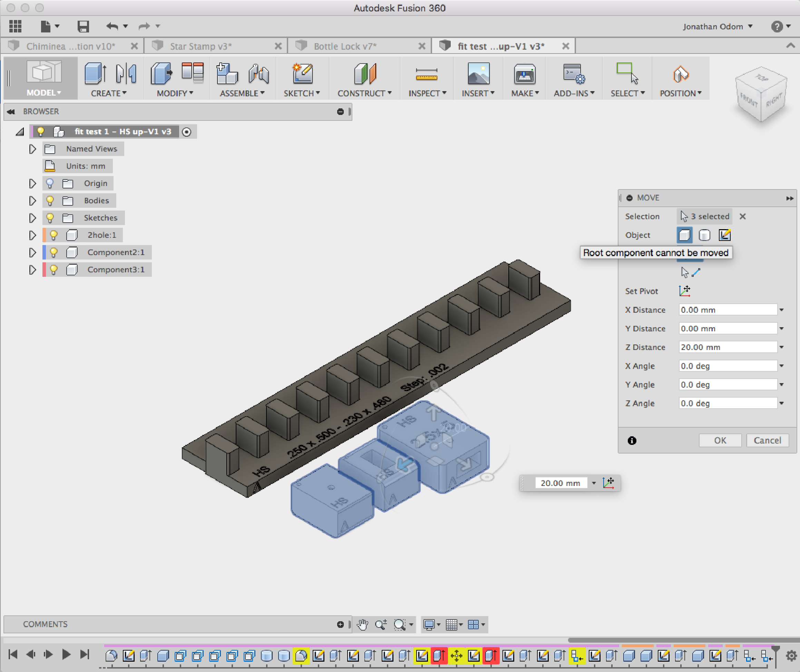Image resolution: width=800 pixels, height=672 pixels.
Task: Click the Inspect measure ruler icon
Action: coord(426,74)
